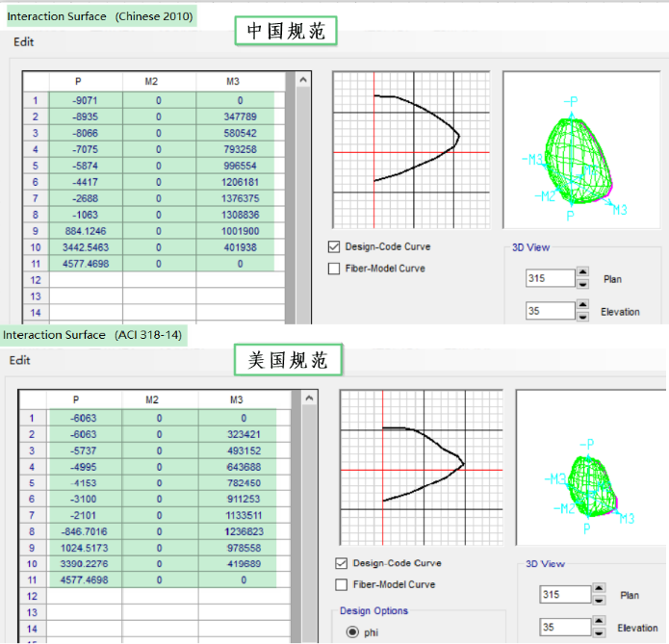The image size is (669, 644).
Task: Select the P cell with value -9071
Action: point(85,100)
